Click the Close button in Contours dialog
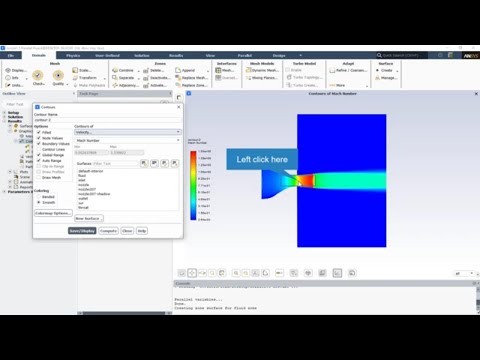Screen dimensions: 480x360 click(x=127, y=231)
